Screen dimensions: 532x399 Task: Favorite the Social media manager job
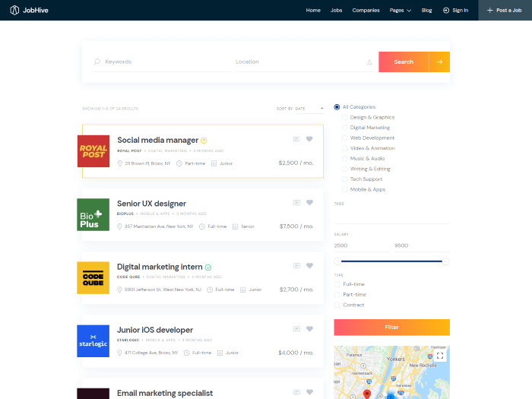tap(309, 139)
